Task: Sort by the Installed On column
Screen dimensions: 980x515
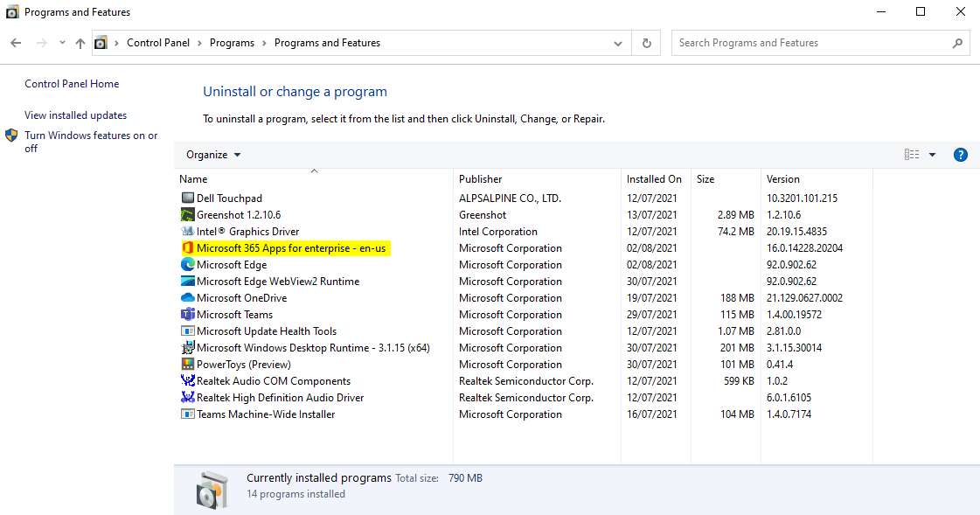Action: point(656,178)
